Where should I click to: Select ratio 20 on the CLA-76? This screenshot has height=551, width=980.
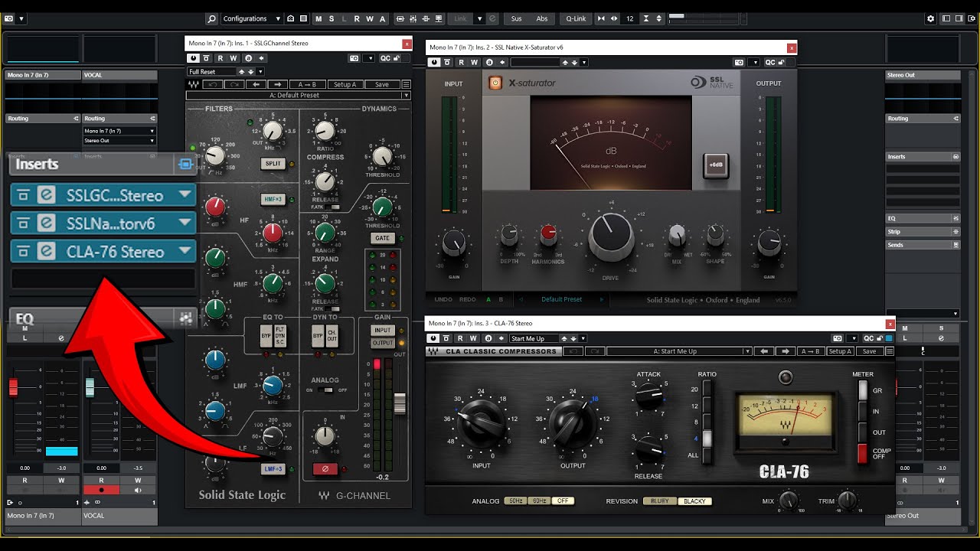point(707,389)
